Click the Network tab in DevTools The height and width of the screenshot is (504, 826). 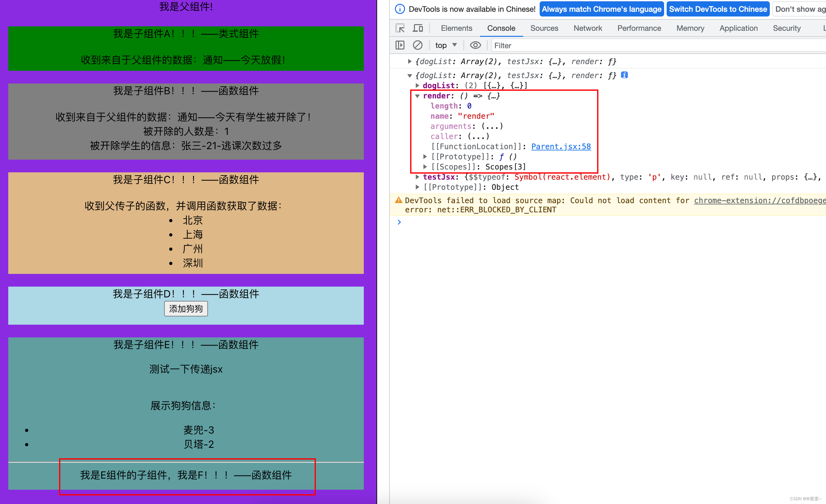587,28
